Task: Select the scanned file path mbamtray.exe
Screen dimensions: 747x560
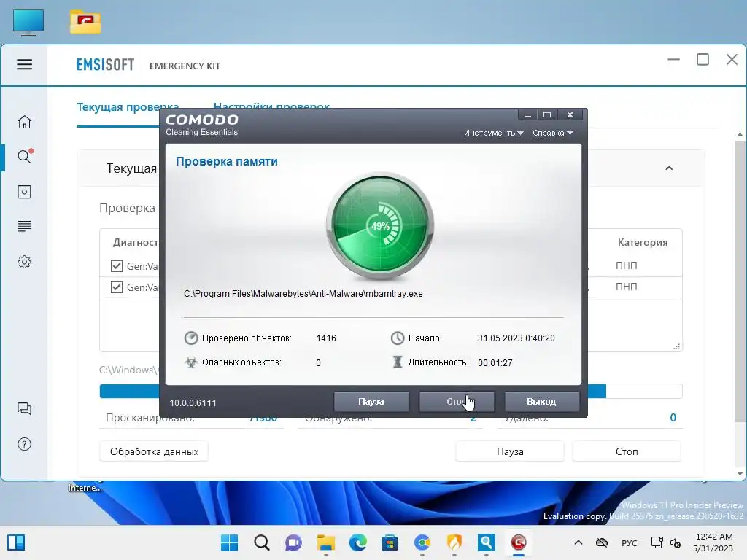Action: pos(303,294)
